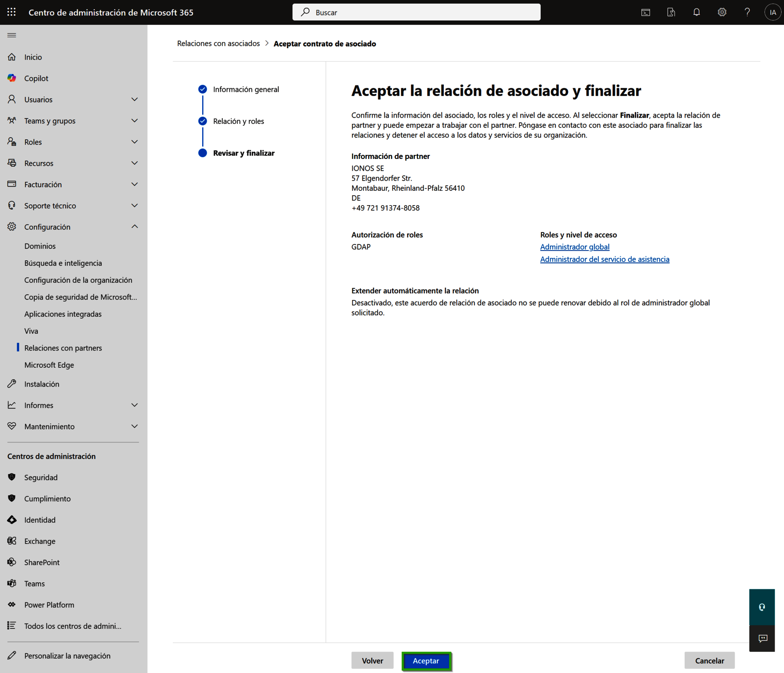Click the Configuración gear icon in sidebar
Screen dimensions: 784x673
click(12, 227)
